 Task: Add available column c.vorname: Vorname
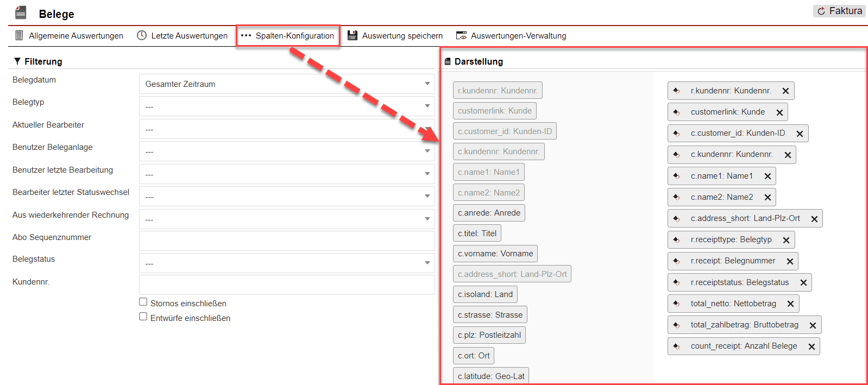tap(495, 254)
